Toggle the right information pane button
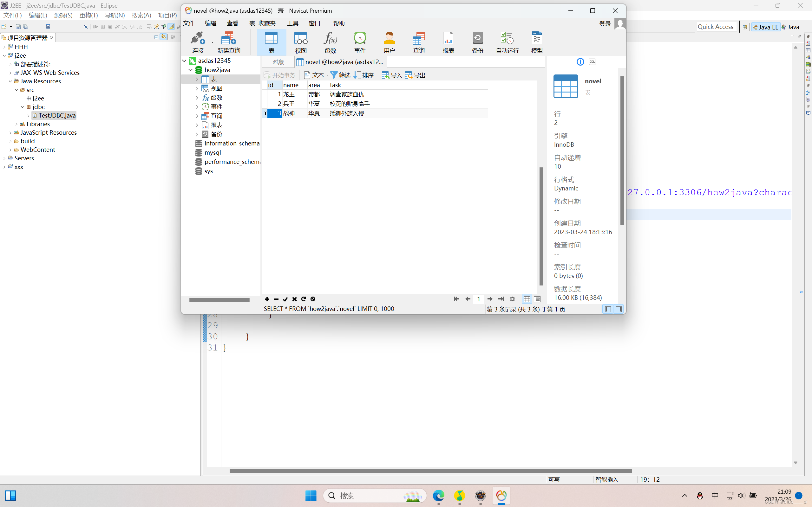The width and height of the screenshot is (812, 507). (619, 309)
